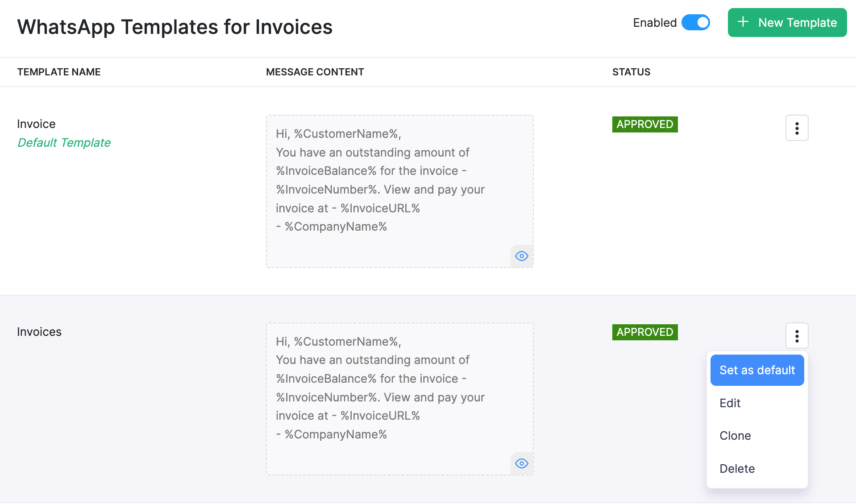Click the APPROVED badge for Invoice

644,124
